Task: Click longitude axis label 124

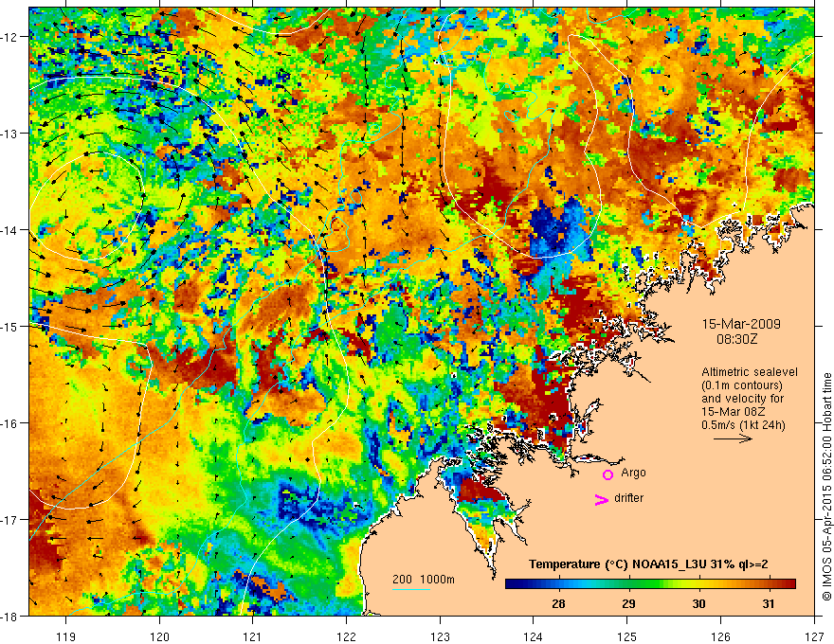Action: [x=534, y=636]
